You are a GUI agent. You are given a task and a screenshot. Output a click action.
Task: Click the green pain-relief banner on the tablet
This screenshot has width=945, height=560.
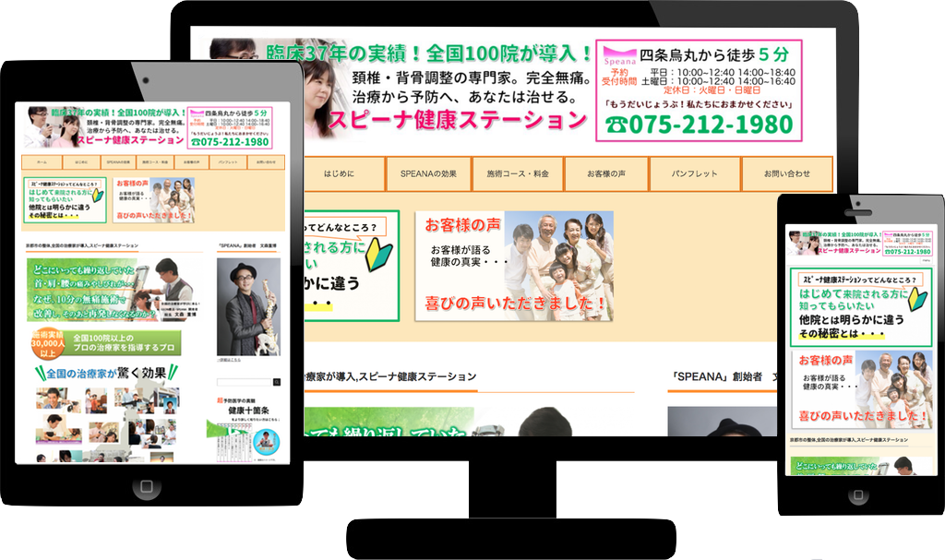tap(114, 290)
